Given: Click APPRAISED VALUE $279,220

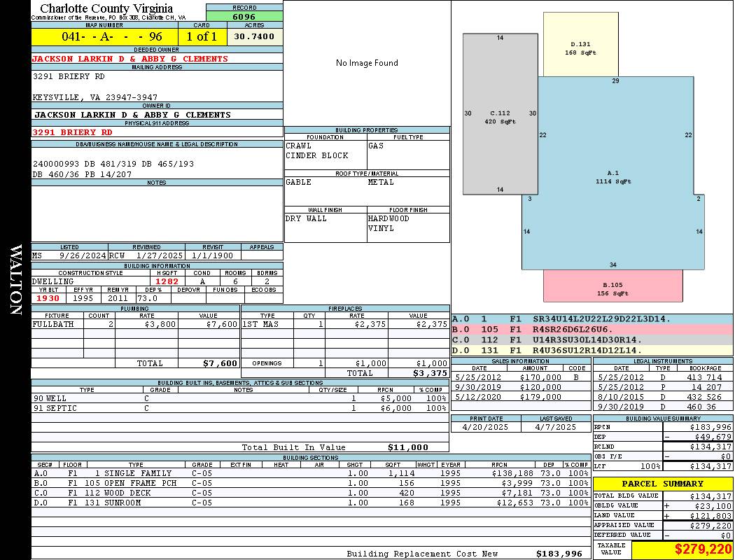Looking at the screenshot, I should click(710, 526).
